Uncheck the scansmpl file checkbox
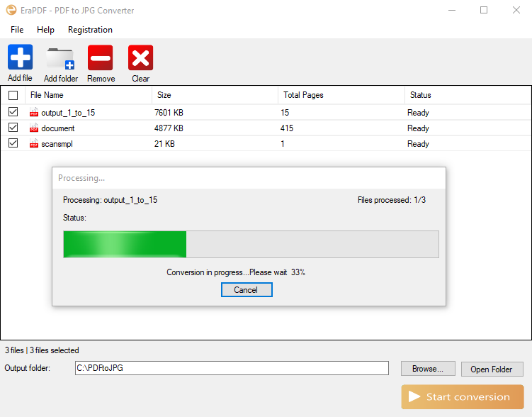Viewport: 532px width, 417px height. coord(13,143)
